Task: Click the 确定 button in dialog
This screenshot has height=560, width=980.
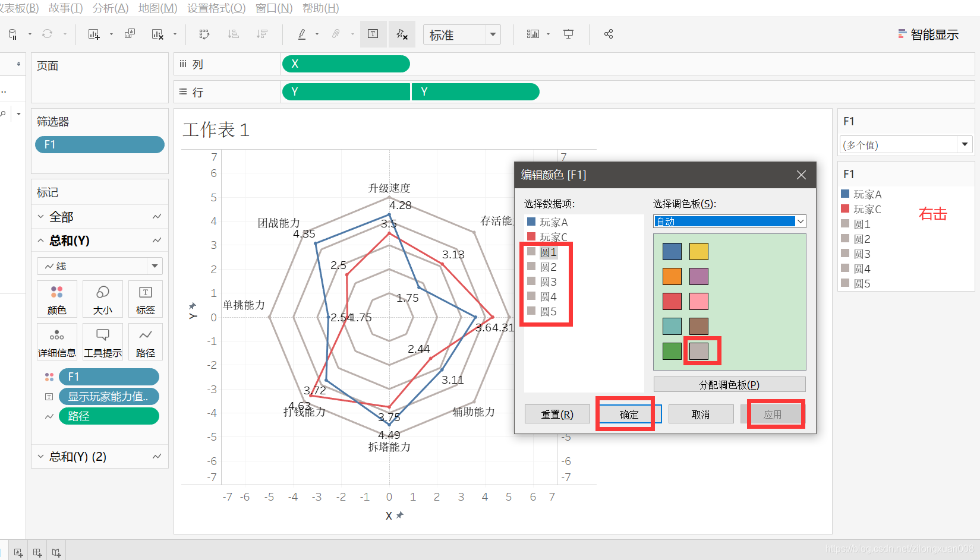Action: [x=629, y=414]
